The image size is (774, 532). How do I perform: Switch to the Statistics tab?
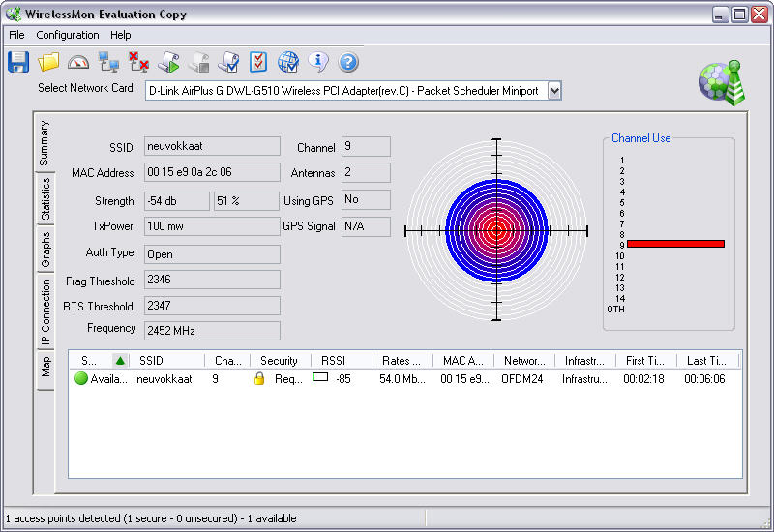click(45, 199)
